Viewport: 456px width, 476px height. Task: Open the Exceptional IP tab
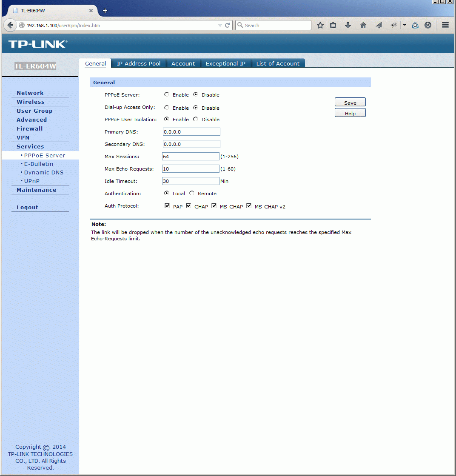[x=225, y=63]
